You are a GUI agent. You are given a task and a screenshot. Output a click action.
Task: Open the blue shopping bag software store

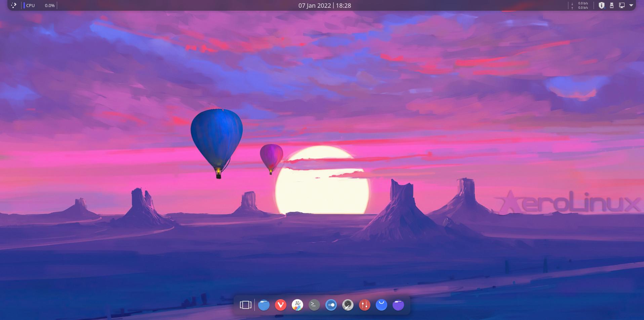tap(381, 305)
